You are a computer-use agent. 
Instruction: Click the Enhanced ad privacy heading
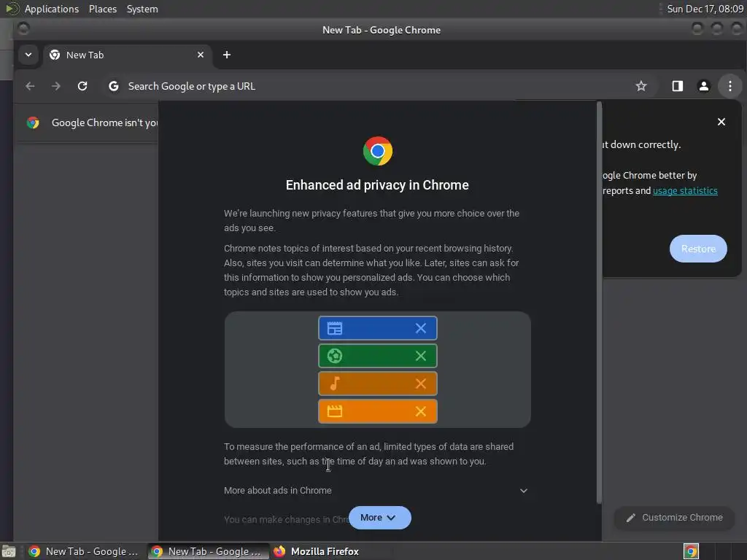(x=377, y=184)
